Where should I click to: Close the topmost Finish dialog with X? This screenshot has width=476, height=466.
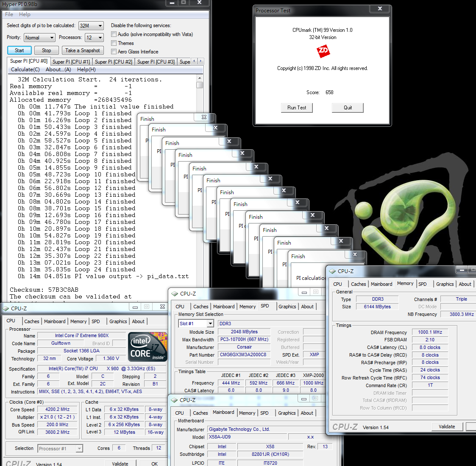pyautogui.click(x=355, y=254)
